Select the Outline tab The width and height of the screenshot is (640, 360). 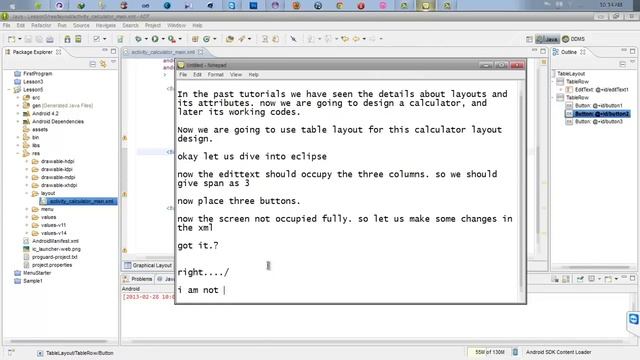(x=569, y=52)
